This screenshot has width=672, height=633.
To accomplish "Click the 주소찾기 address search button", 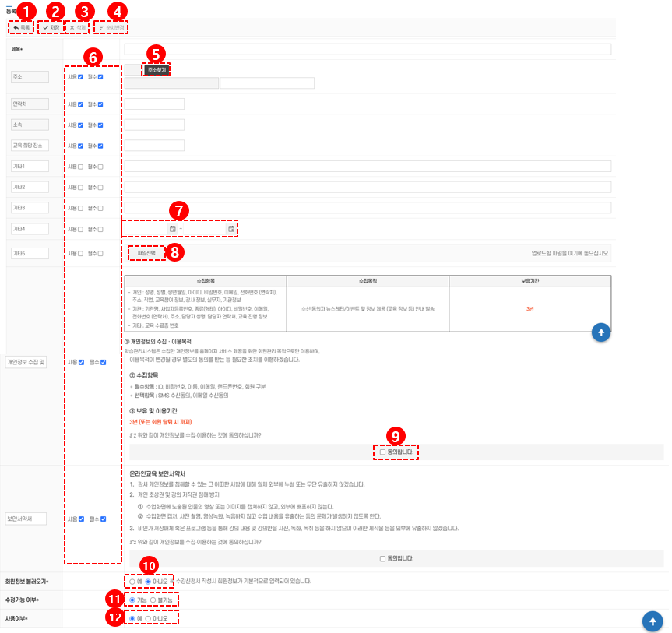I will click(x=156, y=69).
